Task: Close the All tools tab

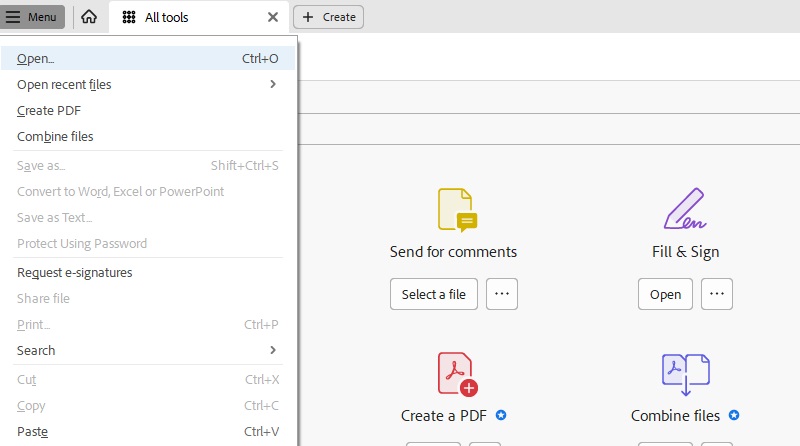Action: [273, 17]
